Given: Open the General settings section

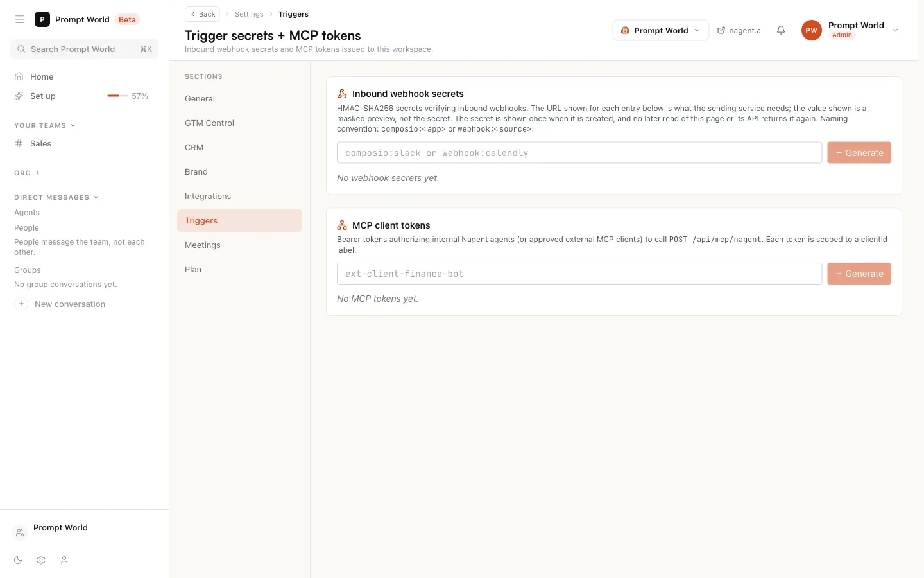Looking at the screenshot, I should point(239,98).
